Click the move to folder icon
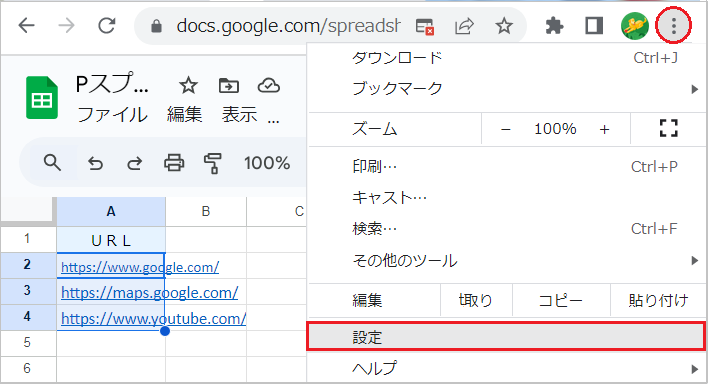This screenshot has width=710, height=385. [229, 85]
